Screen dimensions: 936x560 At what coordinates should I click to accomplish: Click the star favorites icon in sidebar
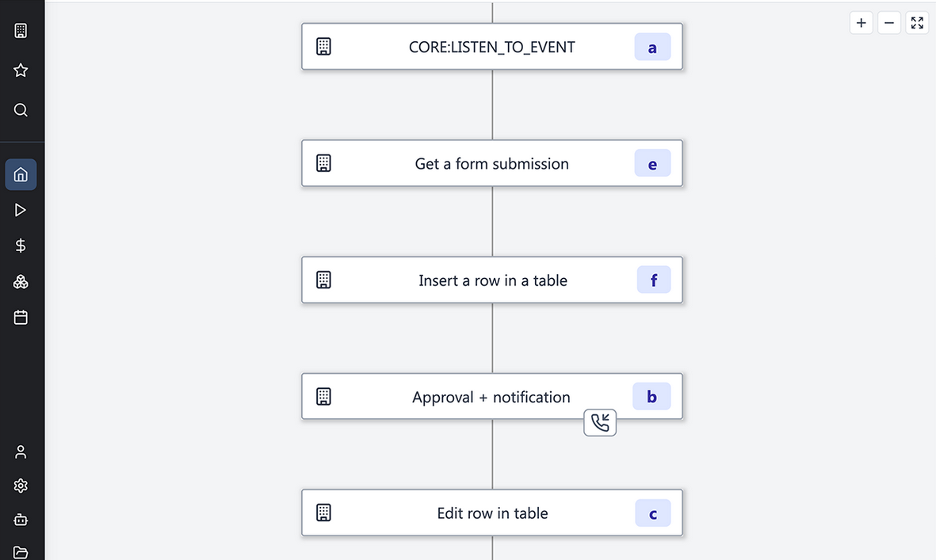(x=21, y=70)
